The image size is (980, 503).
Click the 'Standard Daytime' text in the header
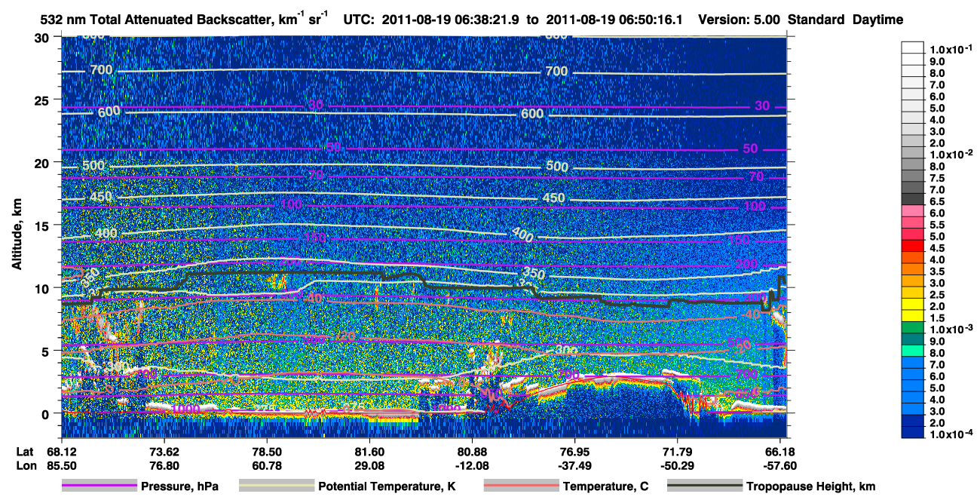(x=846, y=20)
